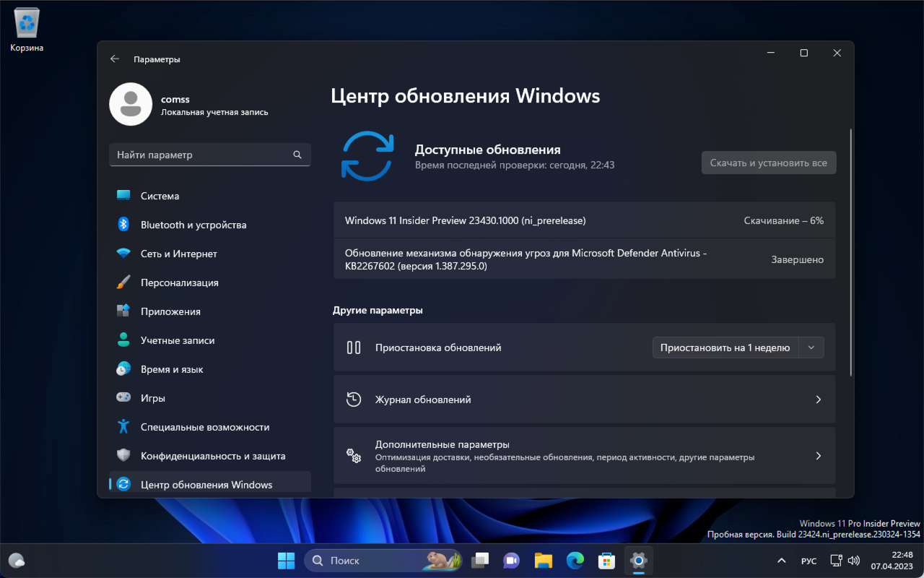Go back with the Параметры back arrow

coord(114,59)
